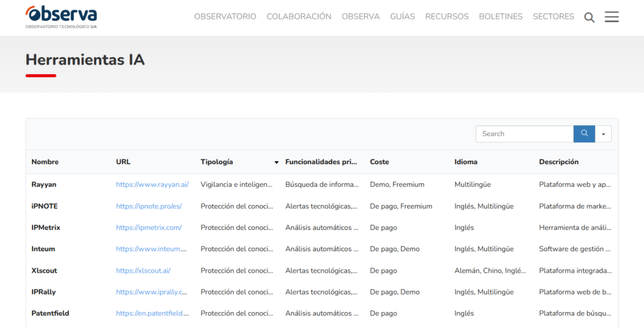The height and width of the screenshot is (328, 644).
Task: Open the site search magnifier icon
Action: (589, 17)
